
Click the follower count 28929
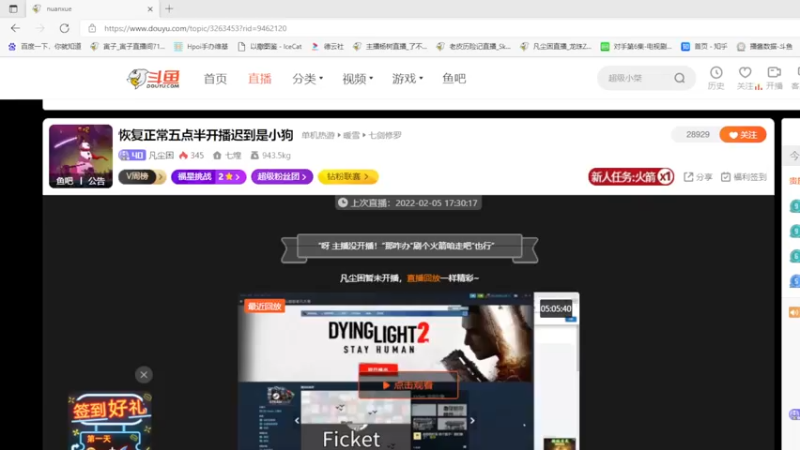[697, 135]
